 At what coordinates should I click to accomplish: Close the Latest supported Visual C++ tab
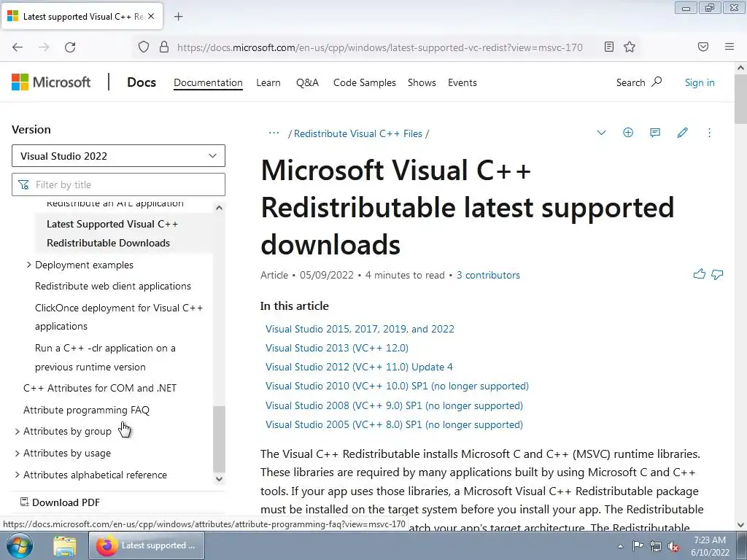tap(151, 16)
